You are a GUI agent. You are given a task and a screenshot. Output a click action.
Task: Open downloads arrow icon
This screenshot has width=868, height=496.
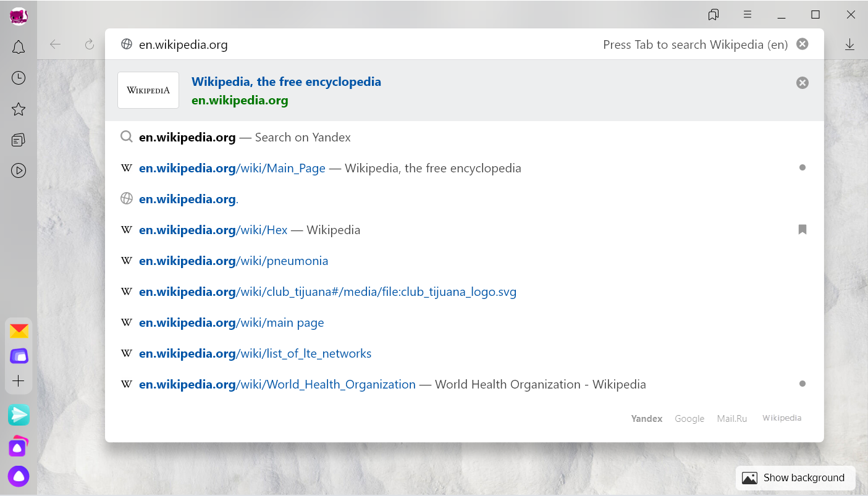pos(850,44)
